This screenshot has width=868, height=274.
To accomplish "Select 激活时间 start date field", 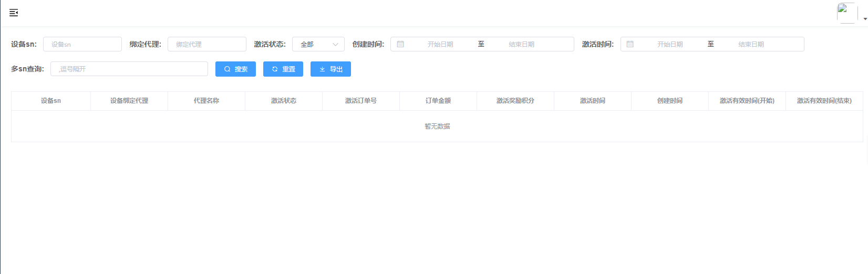I will click(x=670, y=44).
